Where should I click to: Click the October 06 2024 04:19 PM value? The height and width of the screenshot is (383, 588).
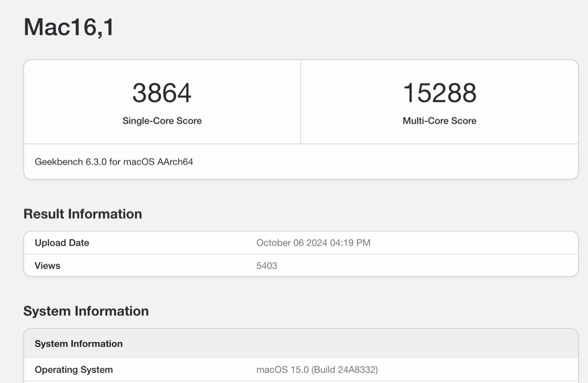pyautogui.click(x=313, y=243)
